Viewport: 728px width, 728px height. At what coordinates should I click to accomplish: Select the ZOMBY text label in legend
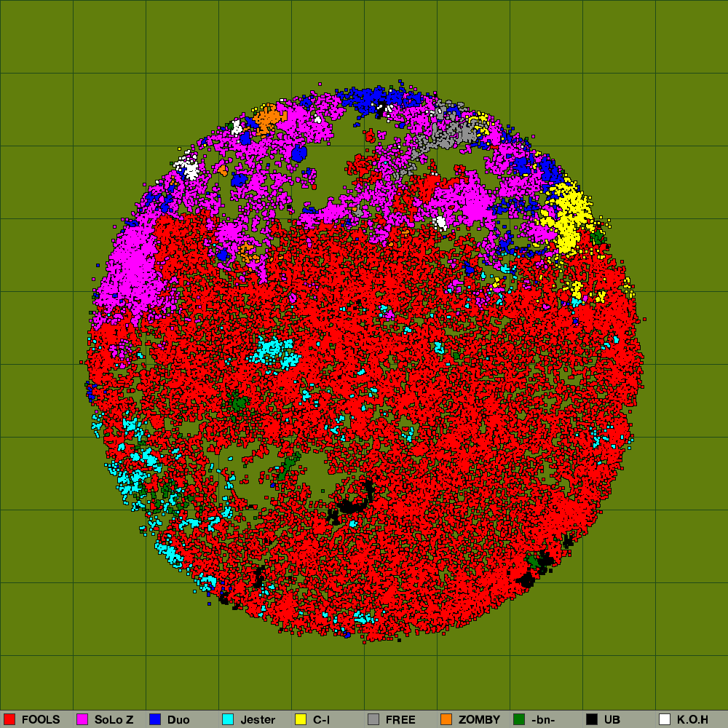pyautogui.click(x=479, y=719)
